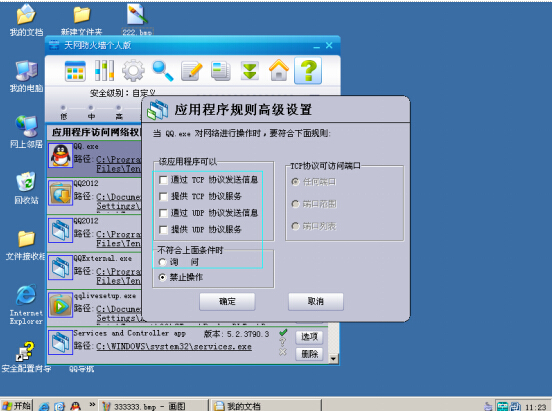This screenshot has width=552, height=411.
Task: Open application rules icon in firewall toolbar
Action: coord(75,70)
